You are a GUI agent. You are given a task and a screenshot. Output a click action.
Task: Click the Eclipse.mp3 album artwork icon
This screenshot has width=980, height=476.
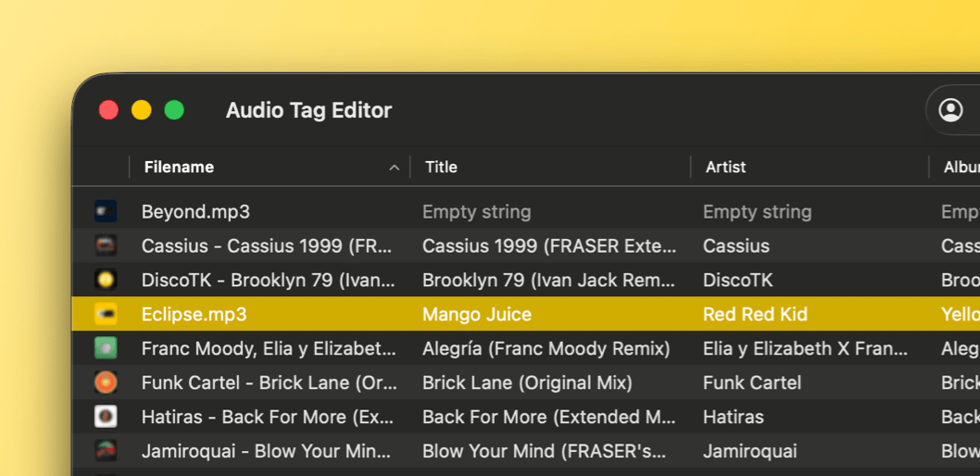click(x=106, y=314)
